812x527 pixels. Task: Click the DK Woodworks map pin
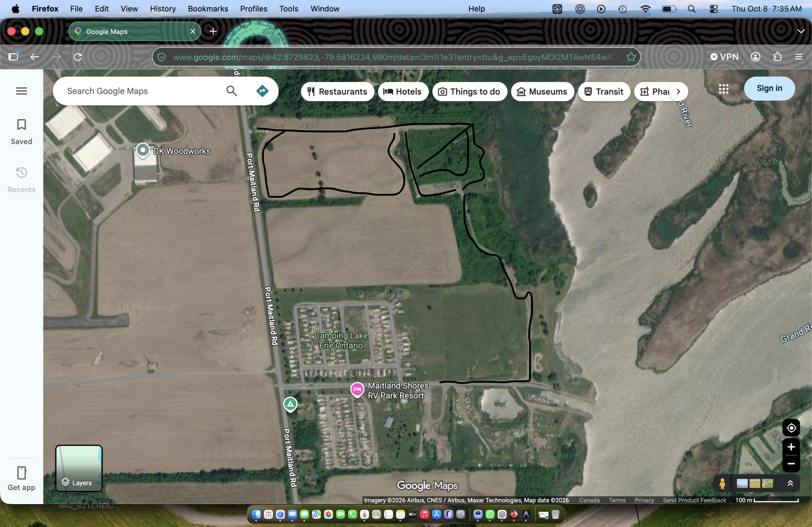[x=143, y=151]
